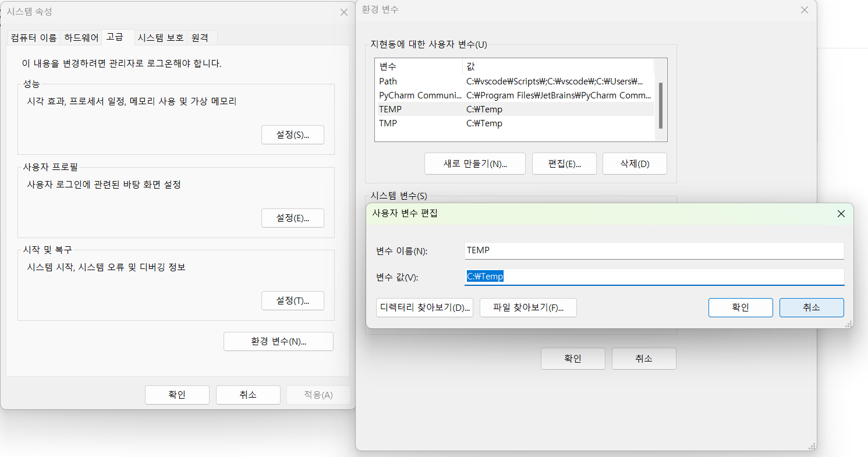Delete selected user variable with 삭제(D)
The height and width of the screenshot is (457, 868).
[x=635, y=164]
